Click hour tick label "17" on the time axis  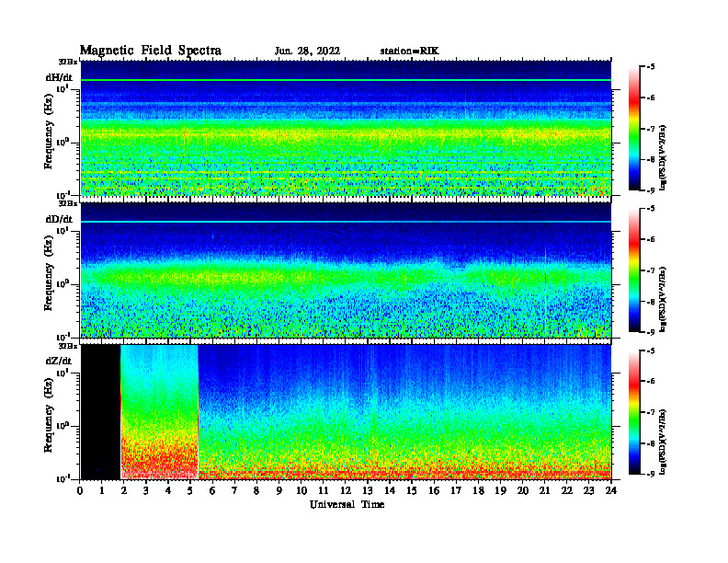456,491
